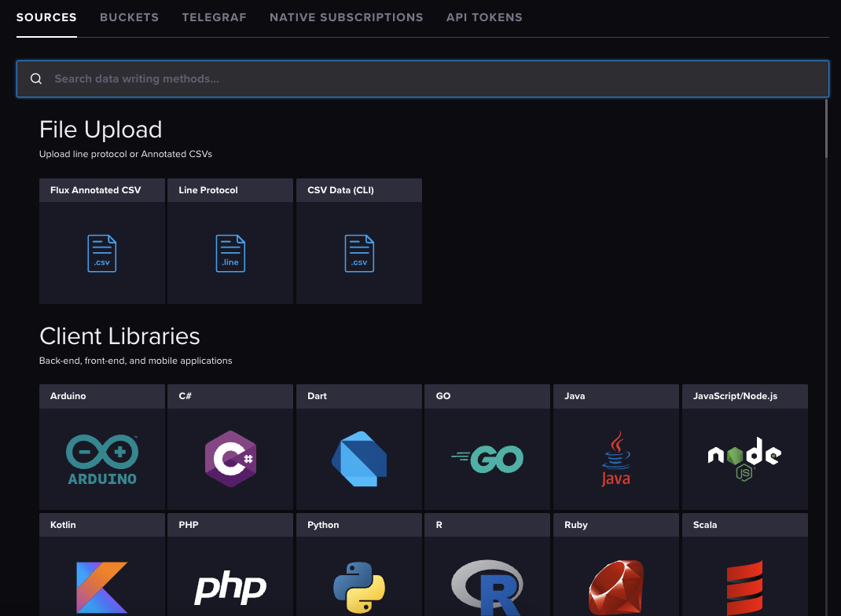Focus the search data writing methods field
The image size is (841, 616).
point(423,79)
